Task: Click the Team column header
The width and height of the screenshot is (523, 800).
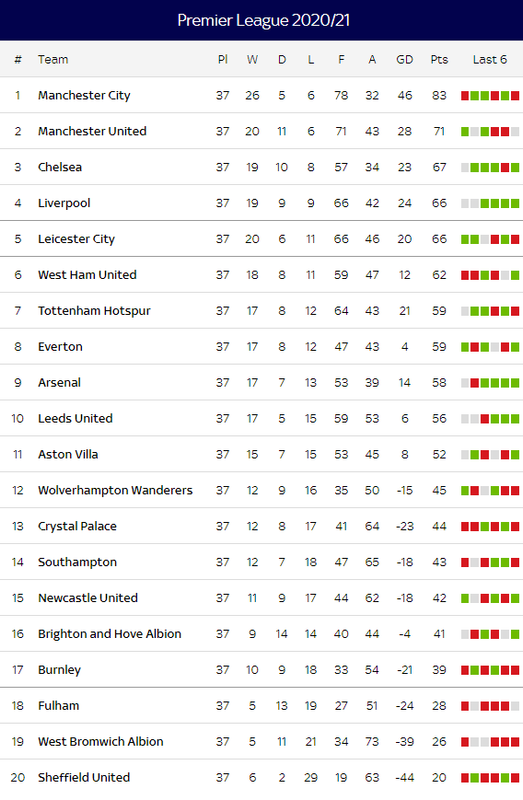Action: coord(53,60)
